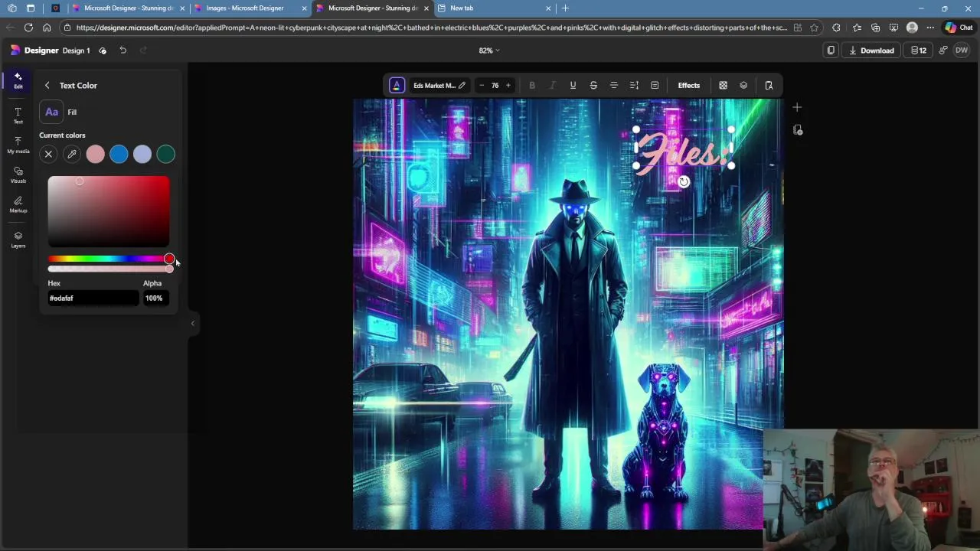Toggle strikethrough formatting

593,86
